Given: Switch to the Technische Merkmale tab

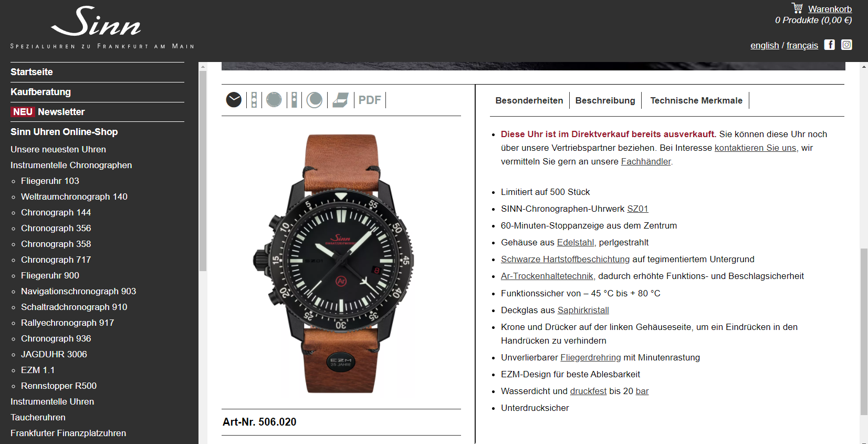Looking at the screenshot, I should point(696,100).
